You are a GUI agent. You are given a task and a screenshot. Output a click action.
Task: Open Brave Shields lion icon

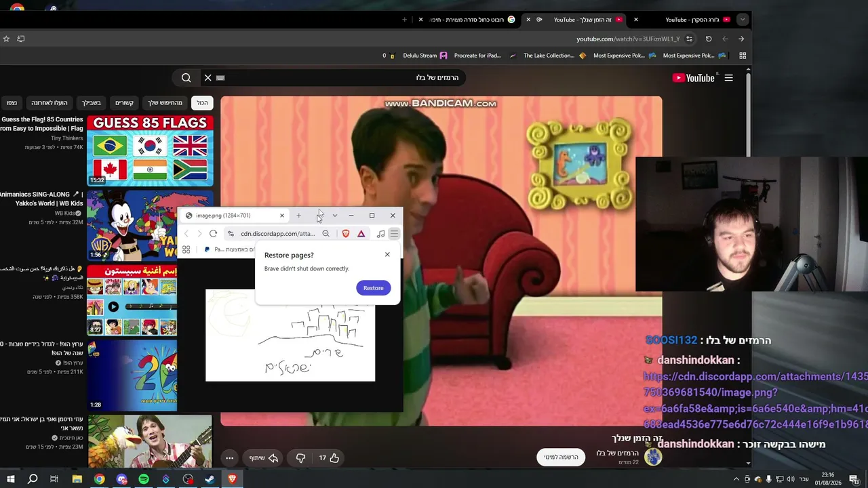(x=345, y=234)
